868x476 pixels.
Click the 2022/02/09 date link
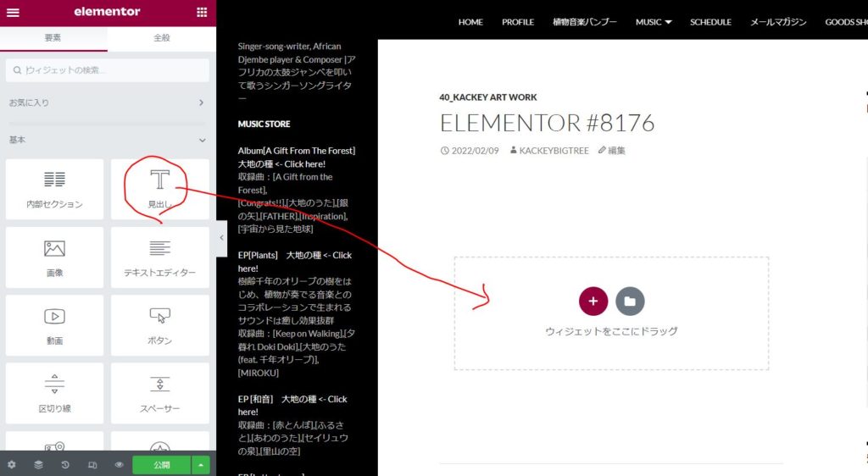[470, 151]
